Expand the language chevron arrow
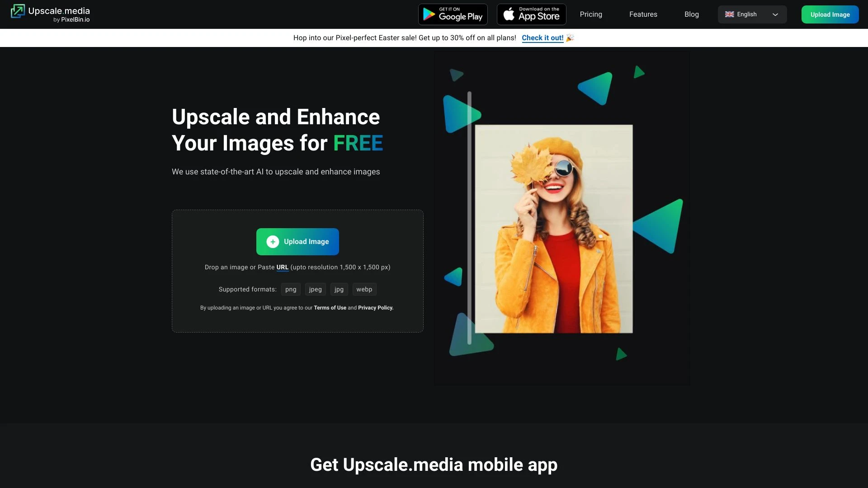The image size is (868, 488). click(775, 14)
